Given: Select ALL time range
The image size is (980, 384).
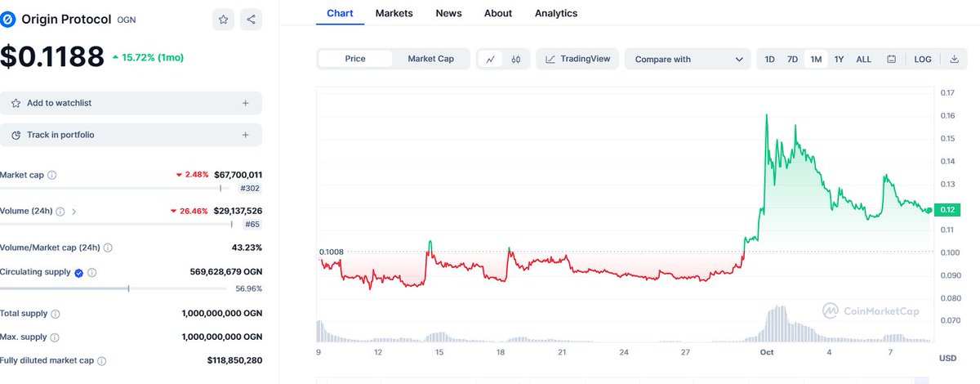Looking at the screenshot, I should pyautogui.click(x=863, y=59).
